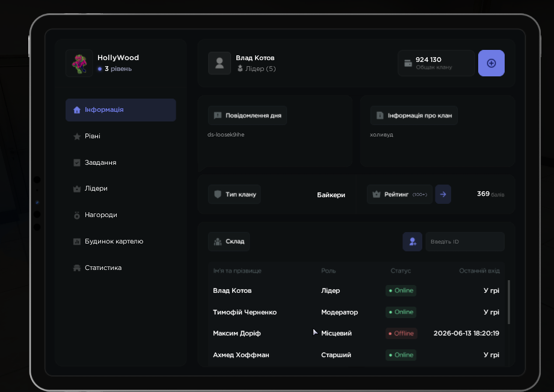The width and height of the screenshot is (554, 392).
Task: Click the document icon in Інформація про клан
Action: click(380, 115)
